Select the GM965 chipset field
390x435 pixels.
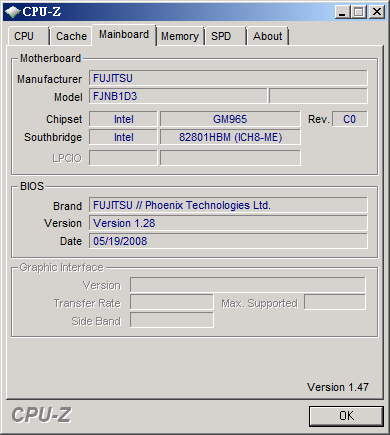coord(230,119)
